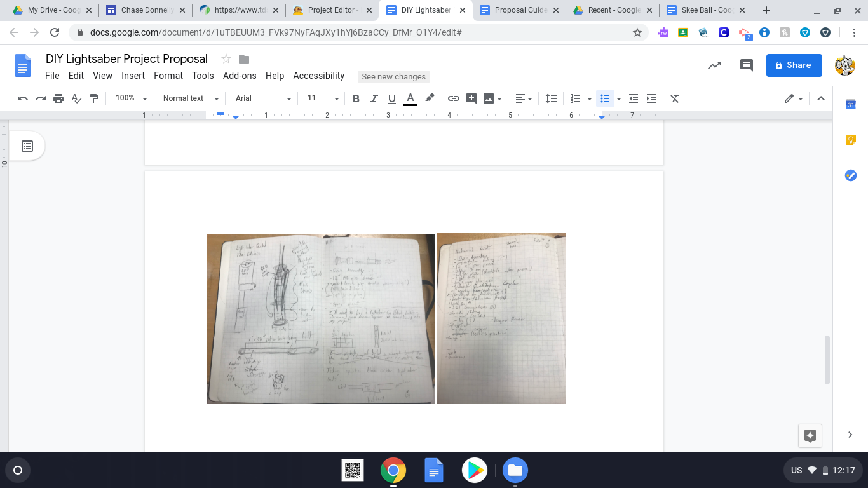Toggle underline formatting
This screenshot has width=868, height=488.
[x=391, y=98]
